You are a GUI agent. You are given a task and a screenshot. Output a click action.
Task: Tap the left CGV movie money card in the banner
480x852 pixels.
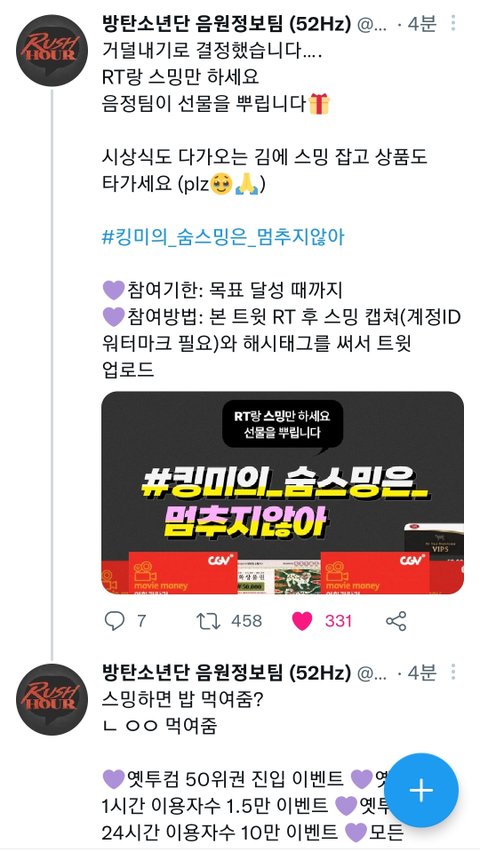(183, 573)
